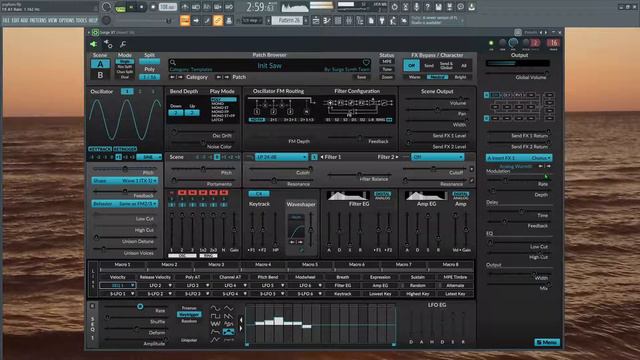The width and height of the screenshot is (640, 360).
Task: Choose Warm character option
Action: 414,77
